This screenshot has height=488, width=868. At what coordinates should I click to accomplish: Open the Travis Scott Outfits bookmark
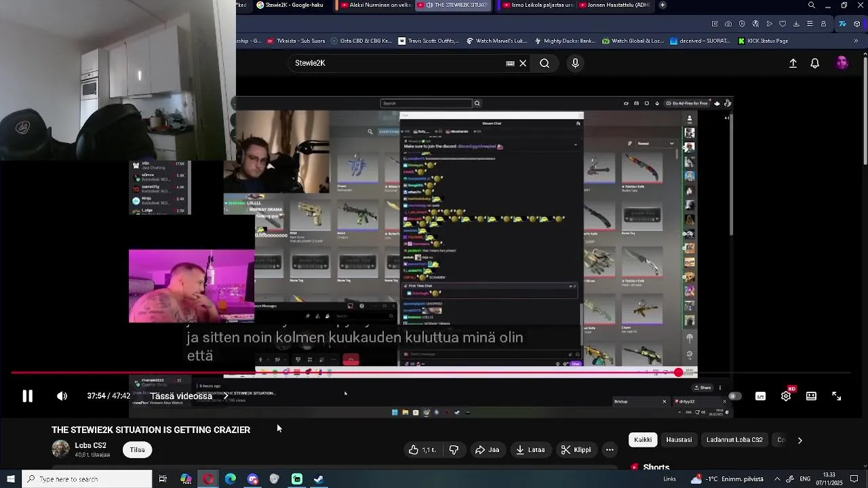(x=429, y=41)
